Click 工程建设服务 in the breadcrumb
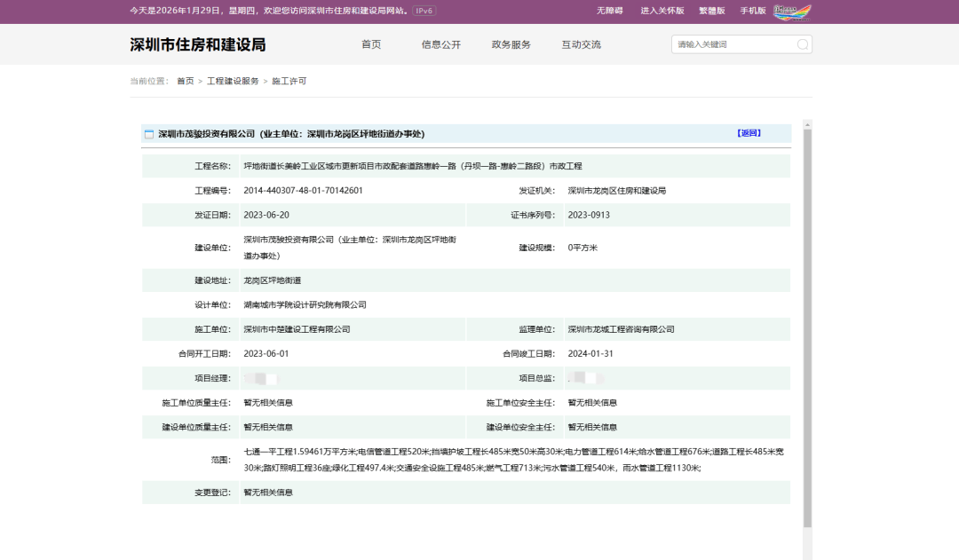Viewport: 959px width, 560px height. tap(233, 81)
